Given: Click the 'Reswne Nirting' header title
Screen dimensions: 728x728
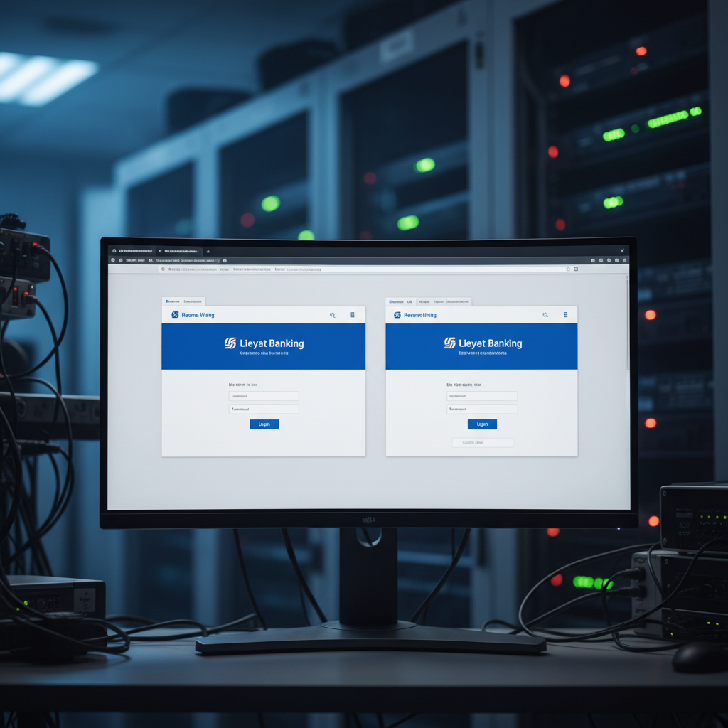Looking at the screenshot, I should pyautogui.click(x=420, y=315).
